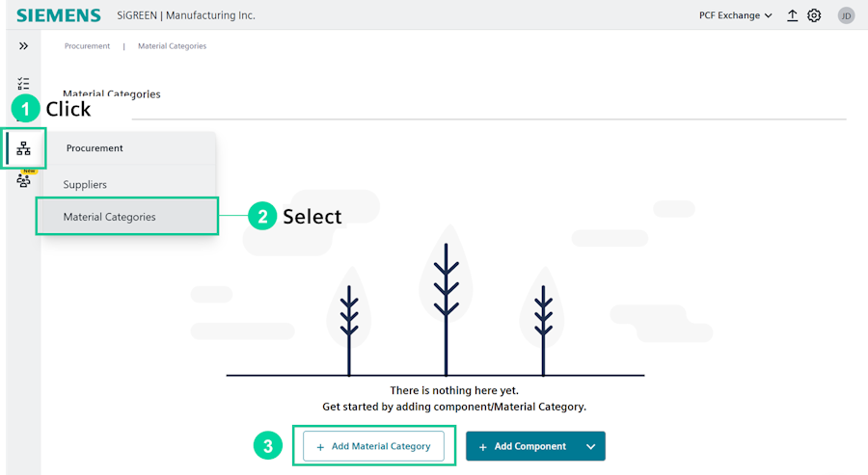The height and width of the screenshot is (475, 868).
Task: Click the Procurement hierarchy icon in sidebar
Action: pyautogui.click(x=23, y=148)
